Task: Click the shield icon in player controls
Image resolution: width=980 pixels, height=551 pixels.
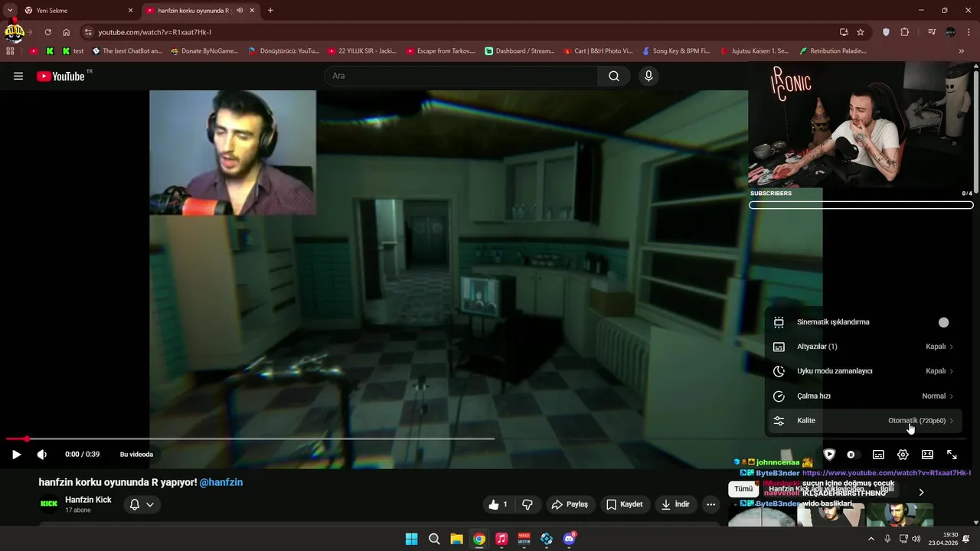Action: tap(829, 455)
